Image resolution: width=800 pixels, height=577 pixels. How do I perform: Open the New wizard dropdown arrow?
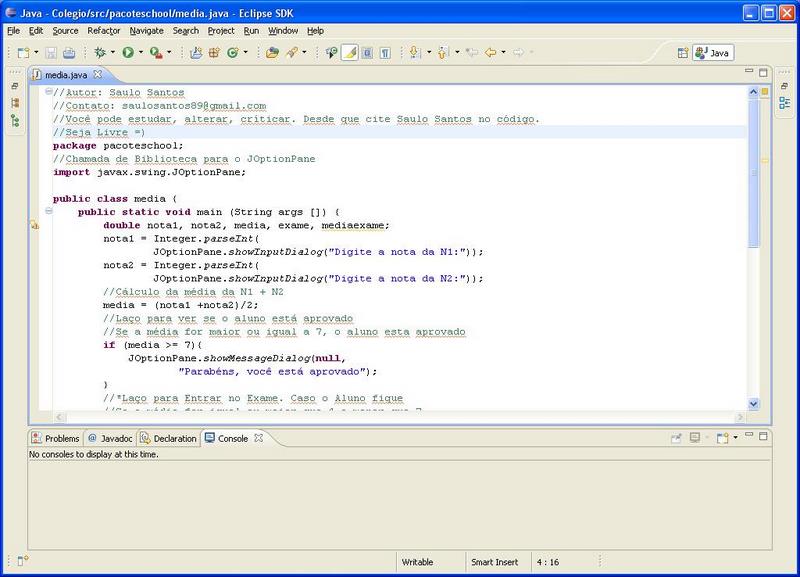(x=36, y=52)
